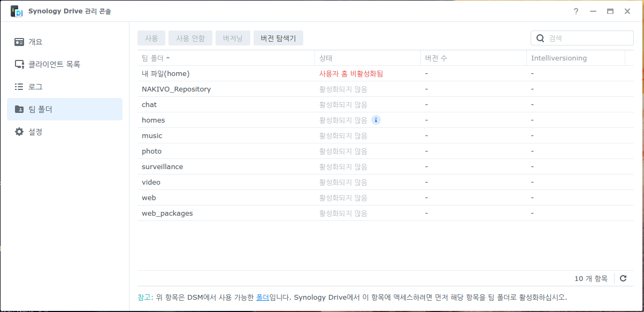Select the photo folder row

385,151
